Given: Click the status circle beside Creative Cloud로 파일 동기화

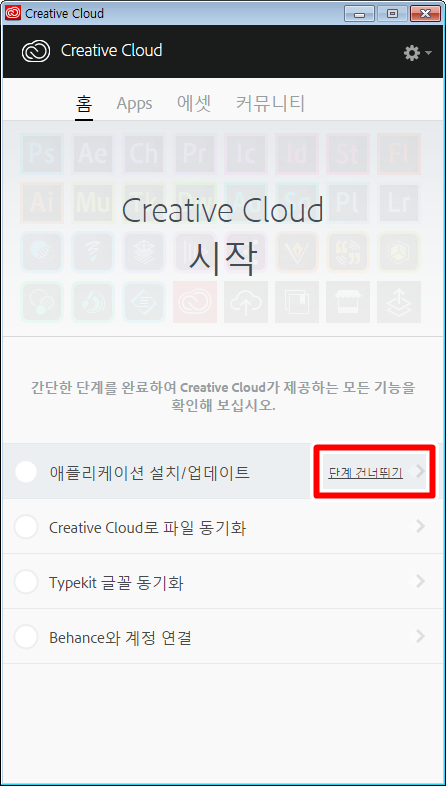Looking at the screenshot, I should 26,527.
